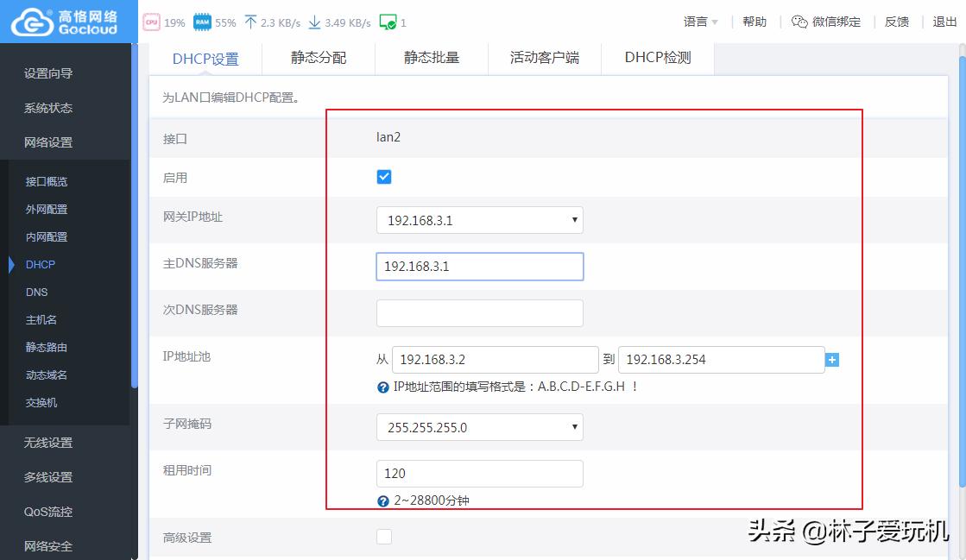Expand the 语言 language dropdown
The image size is (966, 560).
[694, 22]
